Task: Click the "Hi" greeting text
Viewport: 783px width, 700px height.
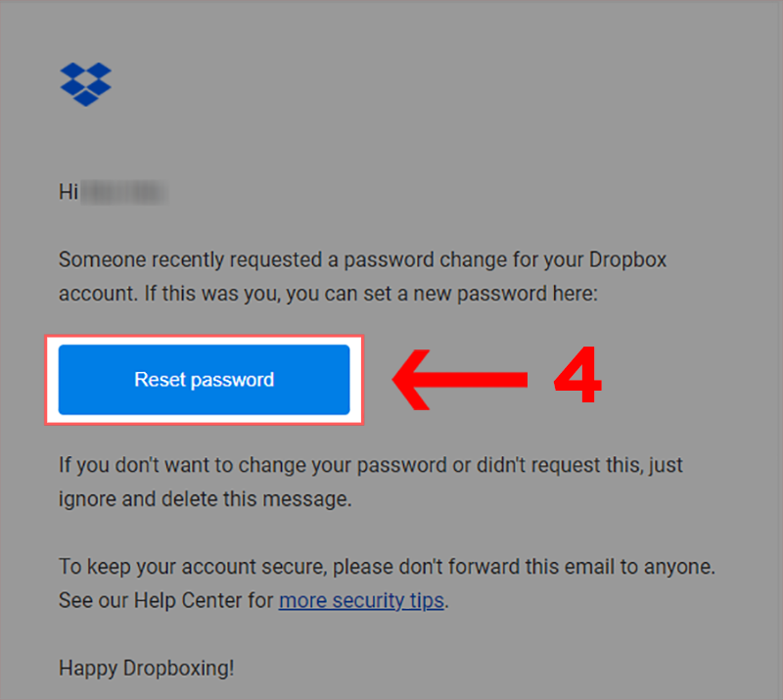Action: click(69, 193)
